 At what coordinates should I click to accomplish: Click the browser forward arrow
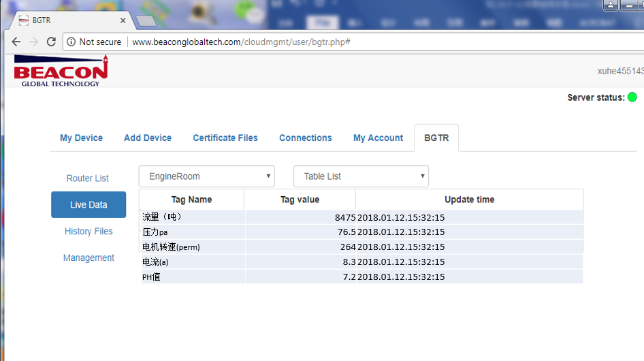pos(33,42)
